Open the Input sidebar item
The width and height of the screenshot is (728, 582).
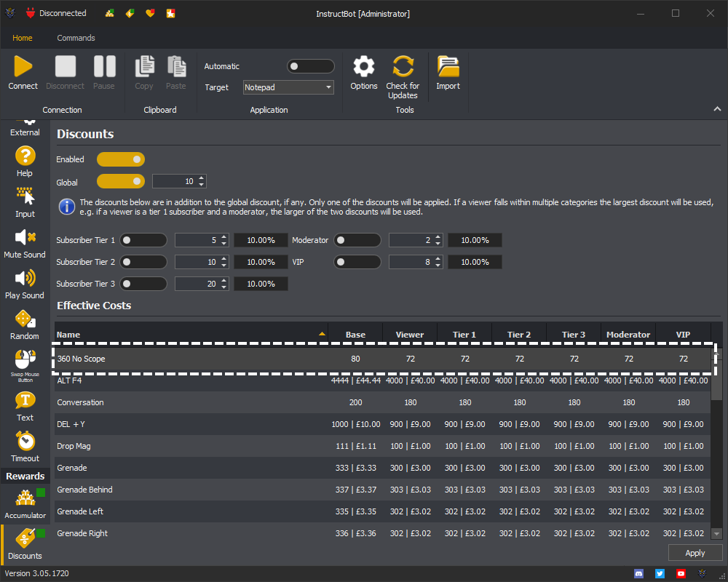tap(25, 203)
